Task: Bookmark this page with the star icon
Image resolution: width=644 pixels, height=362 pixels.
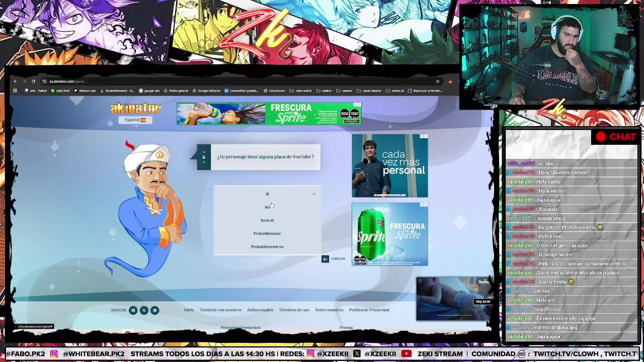Action: pos(437,81)
